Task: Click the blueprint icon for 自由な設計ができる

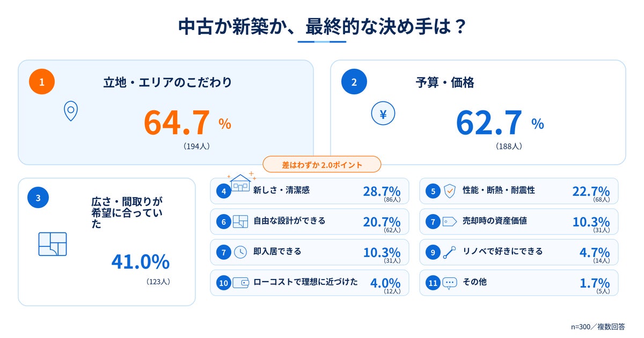Action: pyautogui.click(x=240, y=222)
